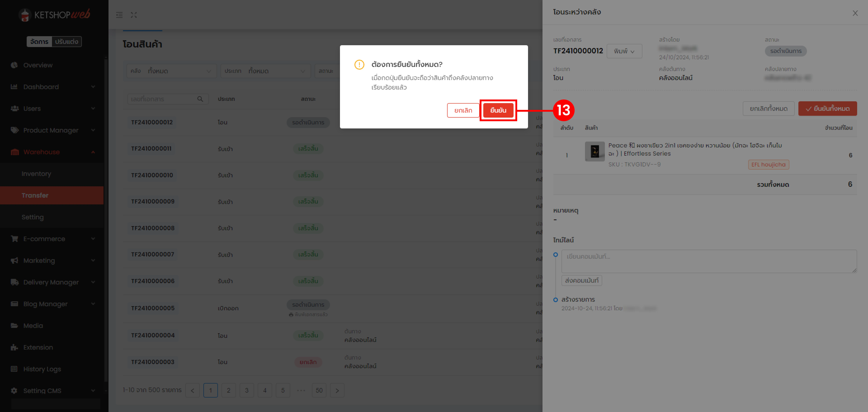Go to the next page arrow
868x412 pixels.
(x=337, y=390)
